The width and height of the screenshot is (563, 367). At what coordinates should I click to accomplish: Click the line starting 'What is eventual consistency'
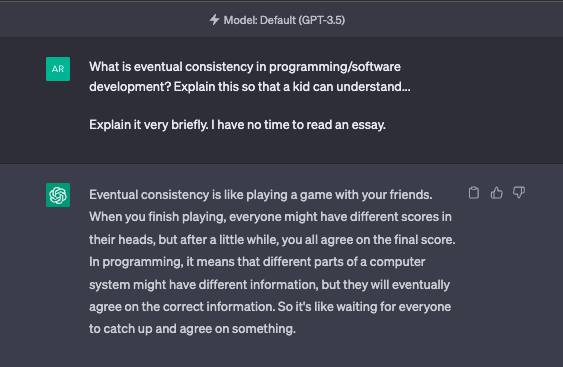click(x=245, y=67)
